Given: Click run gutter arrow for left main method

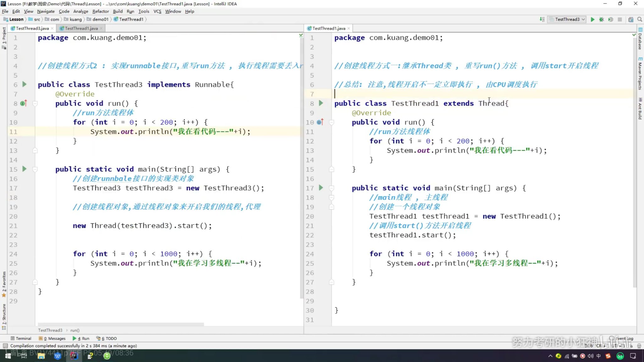Looking at the screenshot, I should 25,169.
